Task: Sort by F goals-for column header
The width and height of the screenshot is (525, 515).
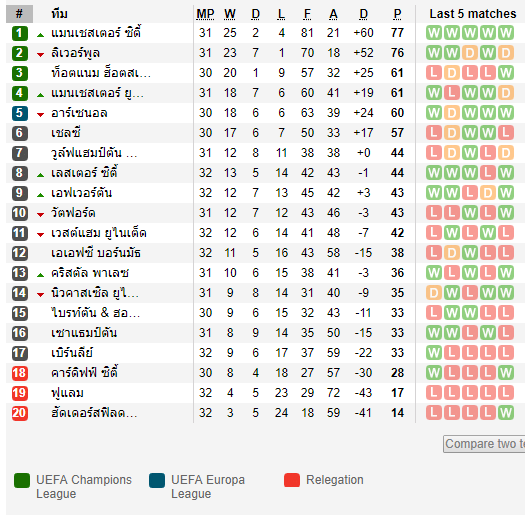Action: point(307,14)
